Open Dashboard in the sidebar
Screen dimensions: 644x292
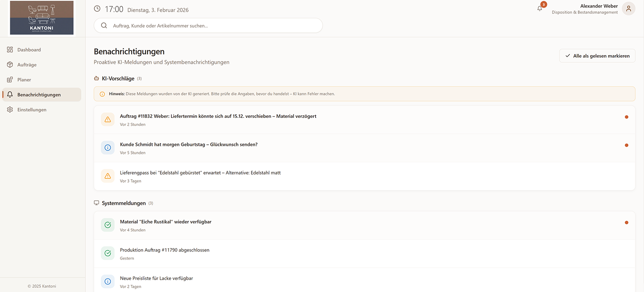pyautogui.click(x=29, y=50)
